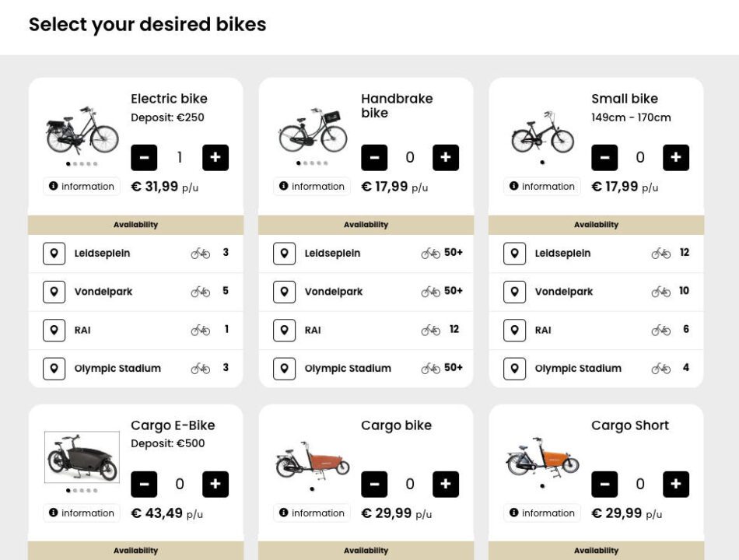Click the info icon on the Cargo E-Bike card
This screenshot has height=560, width=739.
[53, 513]
